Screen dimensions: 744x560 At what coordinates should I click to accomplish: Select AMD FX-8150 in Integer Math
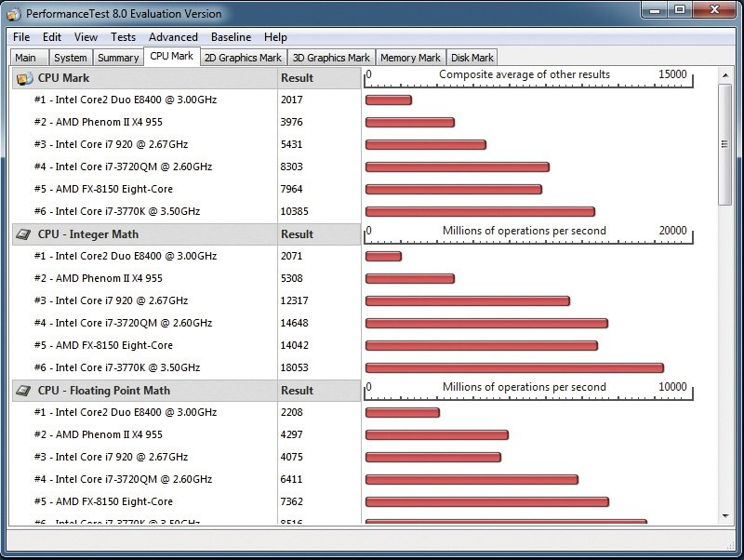(103, 345)
